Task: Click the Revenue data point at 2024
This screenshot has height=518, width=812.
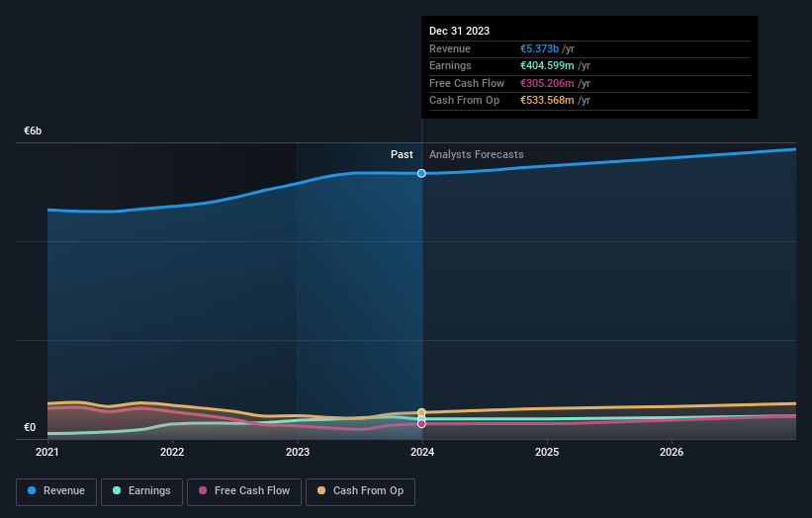Action: pyautogui.click(x=421, y=173)
